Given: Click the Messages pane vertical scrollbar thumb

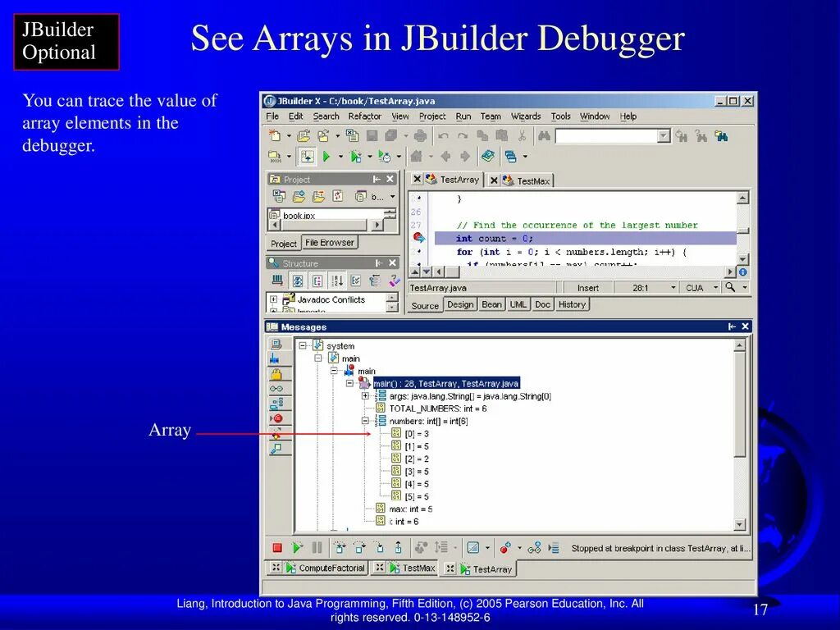Looking at the screenshot, I should pyautogui.click(x=739, y=404).
